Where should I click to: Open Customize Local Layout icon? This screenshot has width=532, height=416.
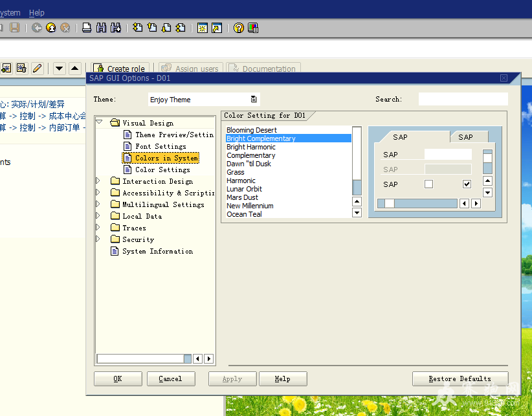point(253,28)
